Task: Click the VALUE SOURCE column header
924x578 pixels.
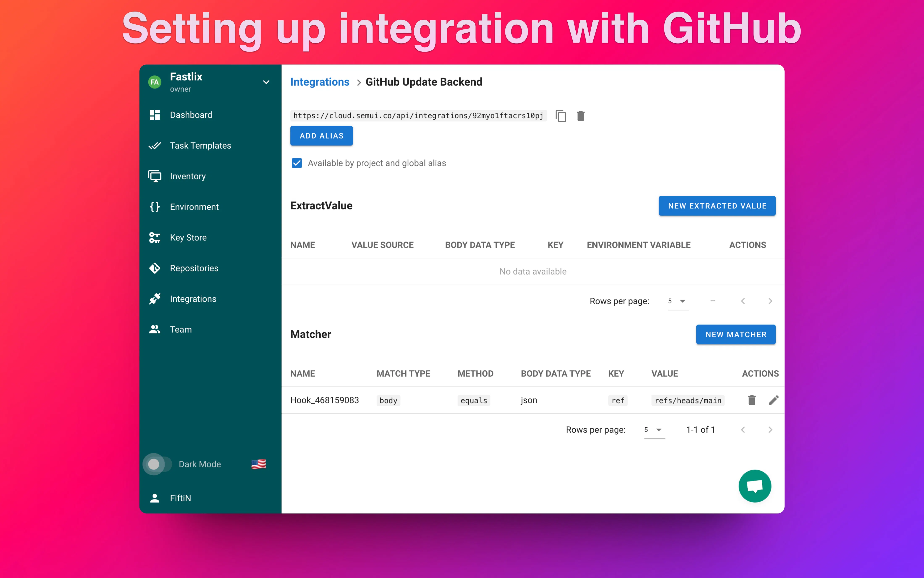Action: click(382, 245)
